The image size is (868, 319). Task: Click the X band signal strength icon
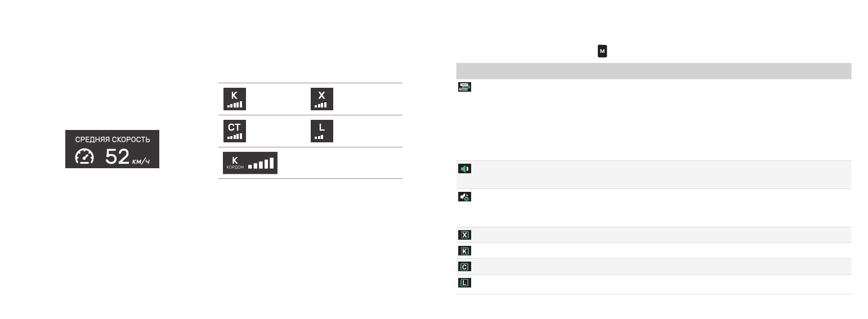pyautogui.click(x=322, y=99)
